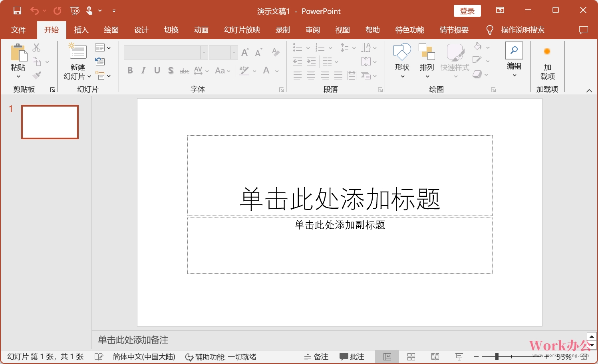This screenshot has width=598, height=364.
Task: Open Paragraph dialog launcher
Action: pyautogui.click(x=380, y=90)
